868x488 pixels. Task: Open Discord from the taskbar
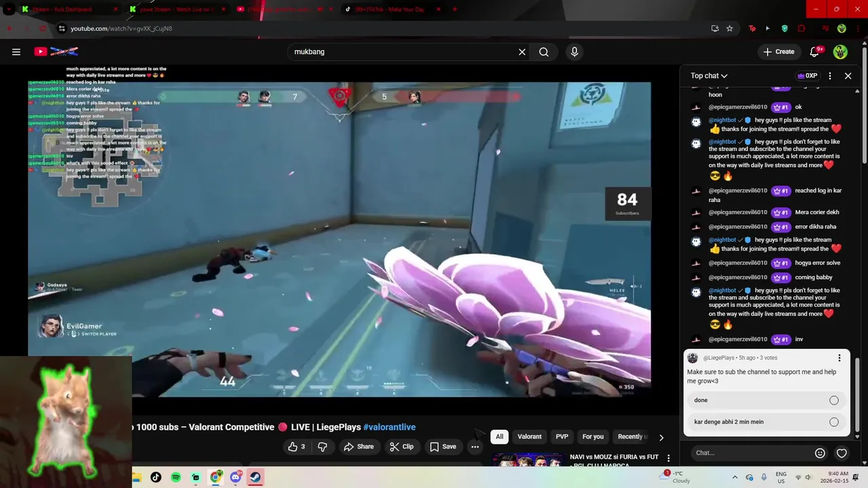coord(236,477)
